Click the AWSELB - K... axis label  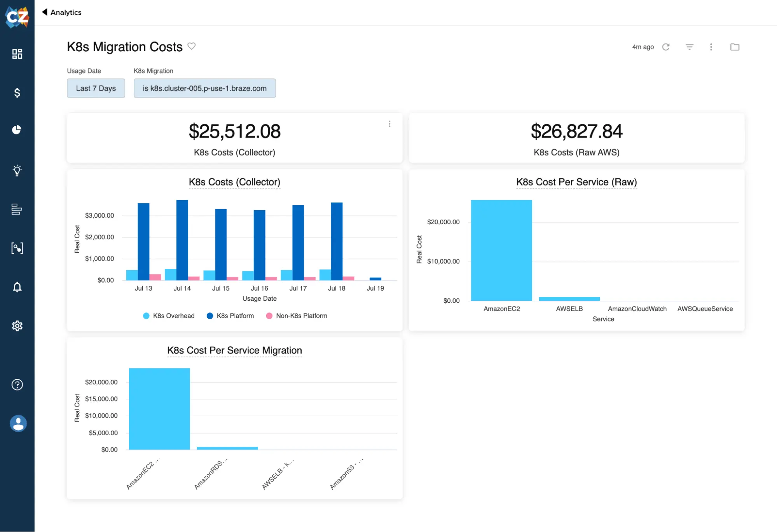pos(278,474)
